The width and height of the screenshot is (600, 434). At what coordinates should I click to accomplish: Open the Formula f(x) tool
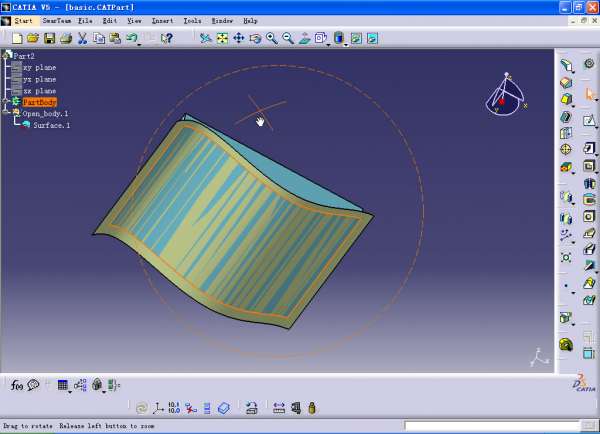(17, 384)
